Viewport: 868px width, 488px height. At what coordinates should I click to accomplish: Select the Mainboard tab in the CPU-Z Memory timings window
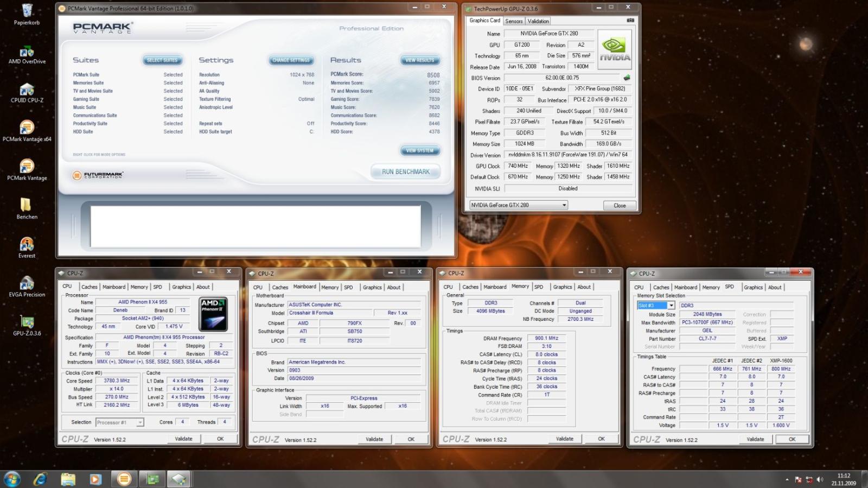(495, 287)
